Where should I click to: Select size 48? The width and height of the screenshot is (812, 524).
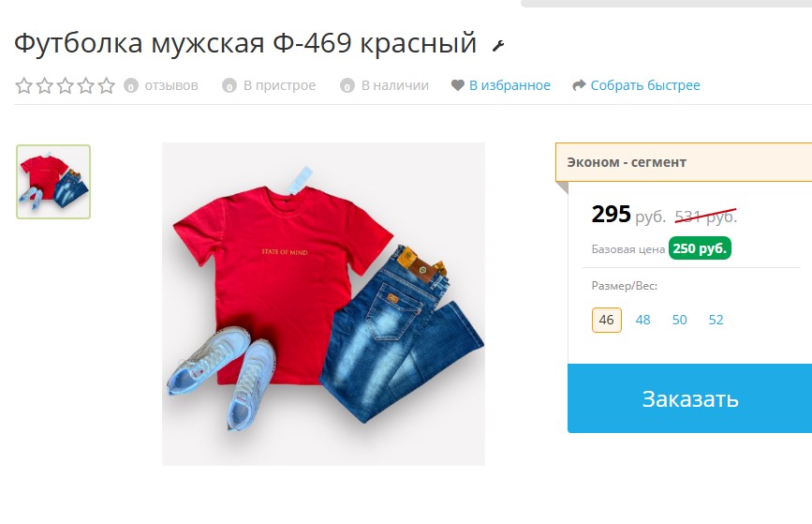pos(642,320)
